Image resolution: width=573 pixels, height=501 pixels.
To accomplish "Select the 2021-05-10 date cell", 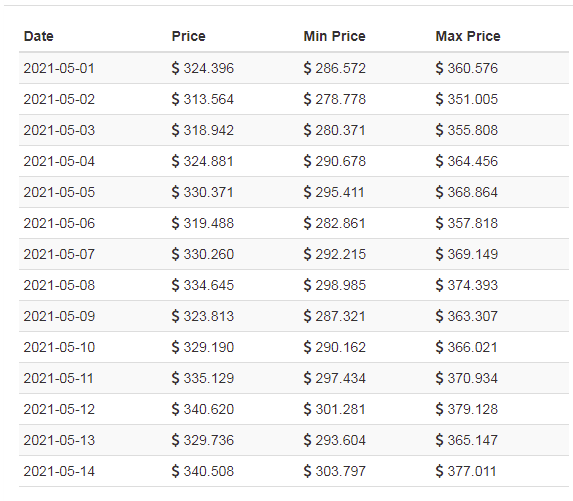I will pos(59,347).
